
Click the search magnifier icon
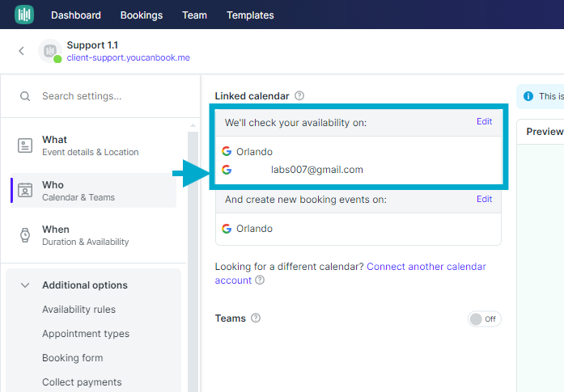tap(25, 96)
